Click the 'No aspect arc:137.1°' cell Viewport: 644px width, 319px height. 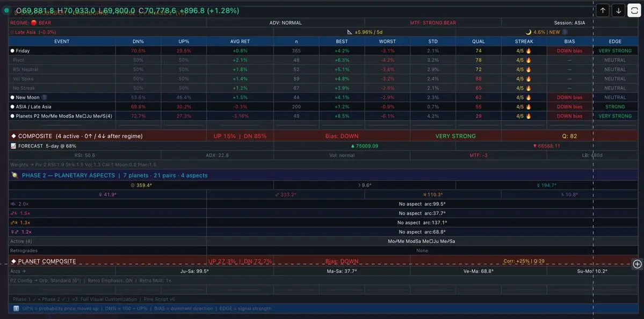pos(422,222)
